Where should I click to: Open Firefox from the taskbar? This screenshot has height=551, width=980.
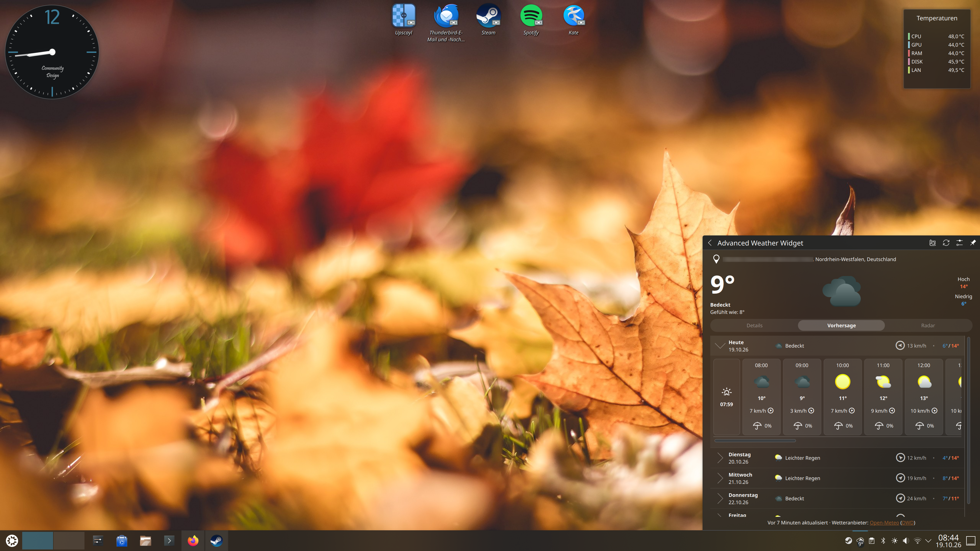[x=193, y=540]
